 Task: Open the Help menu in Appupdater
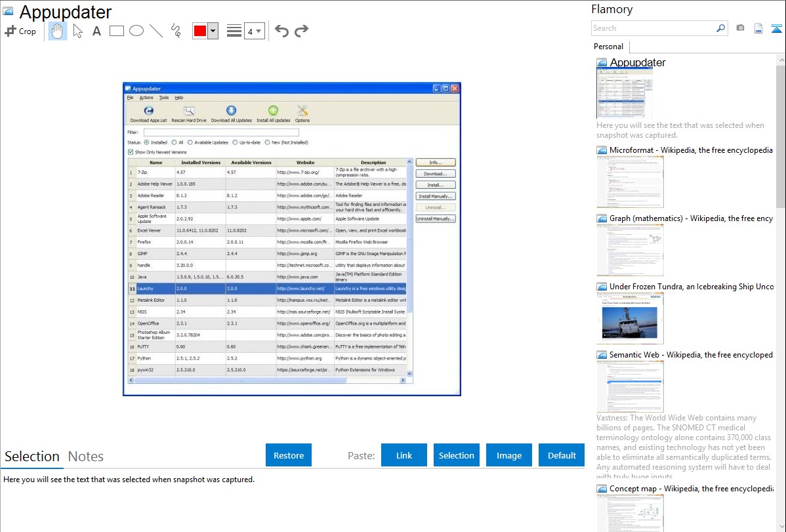tap(179, 98)
